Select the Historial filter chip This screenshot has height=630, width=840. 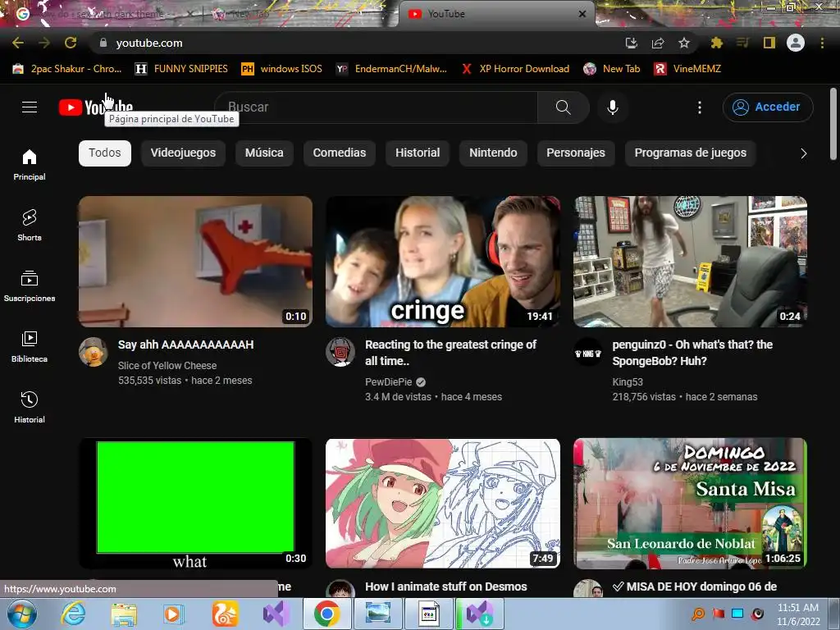tap(418, 153)
